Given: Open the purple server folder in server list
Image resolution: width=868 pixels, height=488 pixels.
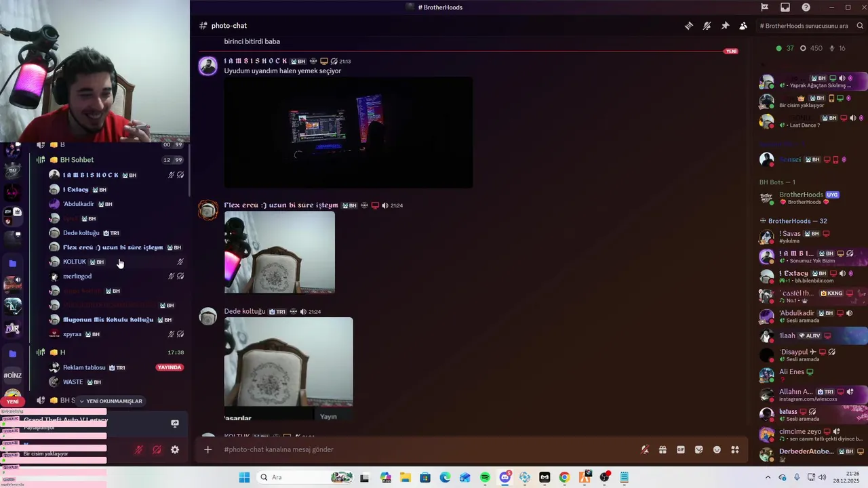Looking at the screenshot, I should (12, 263).
